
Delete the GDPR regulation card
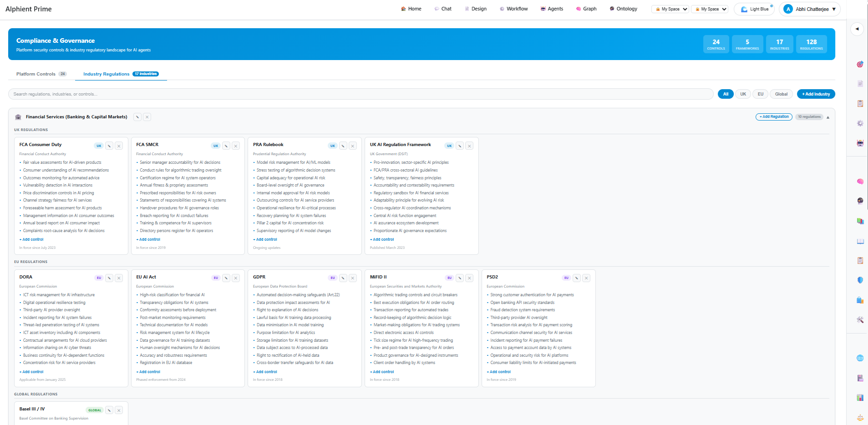pos(353,278)
